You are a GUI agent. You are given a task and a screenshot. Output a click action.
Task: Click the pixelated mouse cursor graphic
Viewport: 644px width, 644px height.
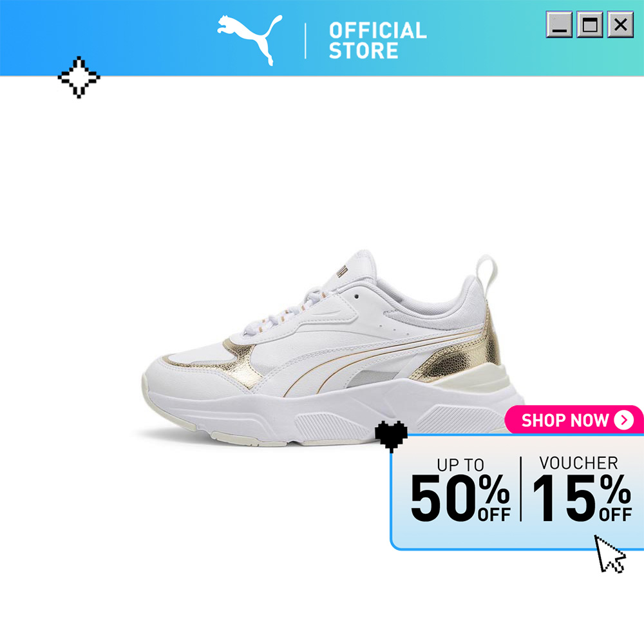[x=609, y=554]
